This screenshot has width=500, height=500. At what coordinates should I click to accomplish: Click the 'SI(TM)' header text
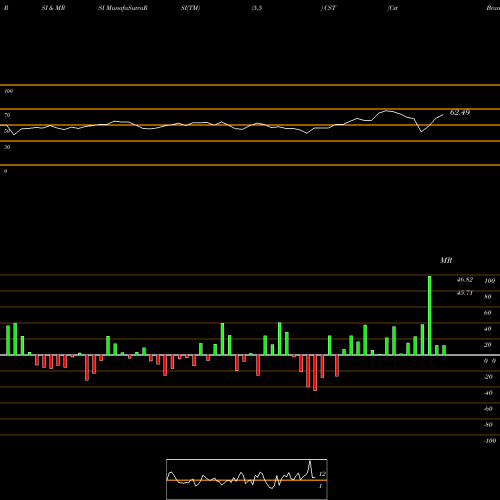point(190,8)
